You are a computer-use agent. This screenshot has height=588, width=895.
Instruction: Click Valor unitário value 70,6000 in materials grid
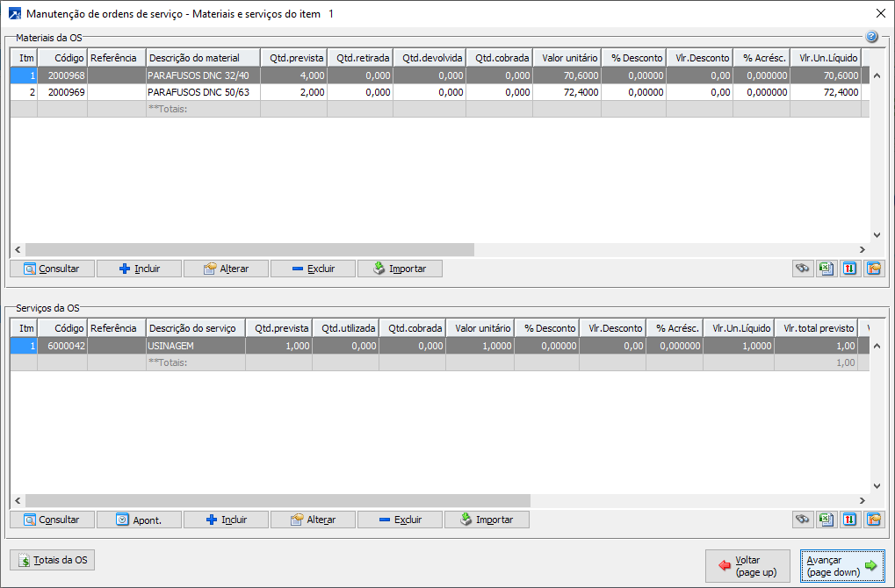(567, 75)
